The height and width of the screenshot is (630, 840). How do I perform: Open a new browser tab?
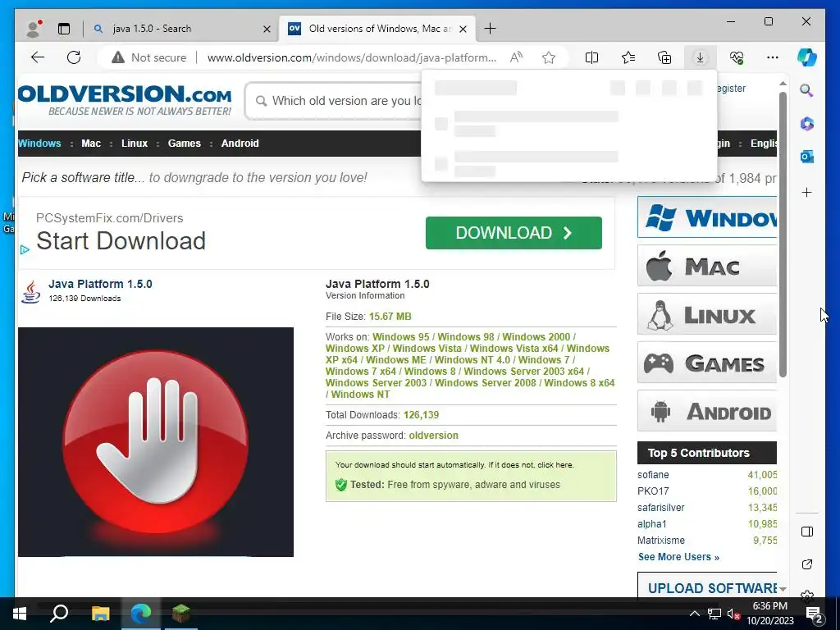tap(491, 29)
